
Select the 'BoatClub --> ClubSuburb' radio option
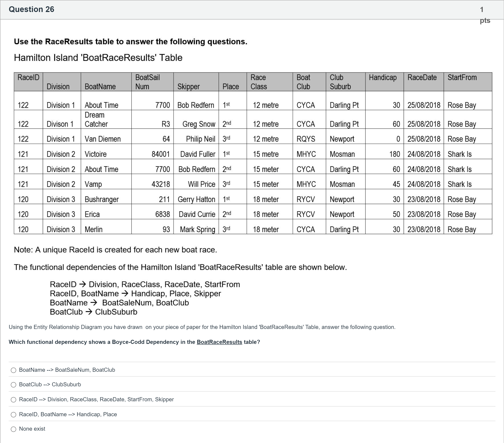coord(14,385)
